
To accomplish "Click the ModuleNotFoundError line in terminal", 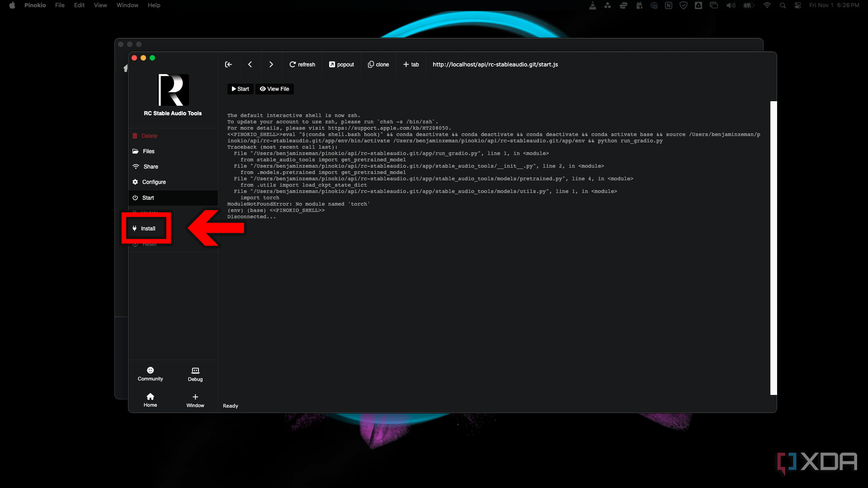I will (x=298, y=204).
